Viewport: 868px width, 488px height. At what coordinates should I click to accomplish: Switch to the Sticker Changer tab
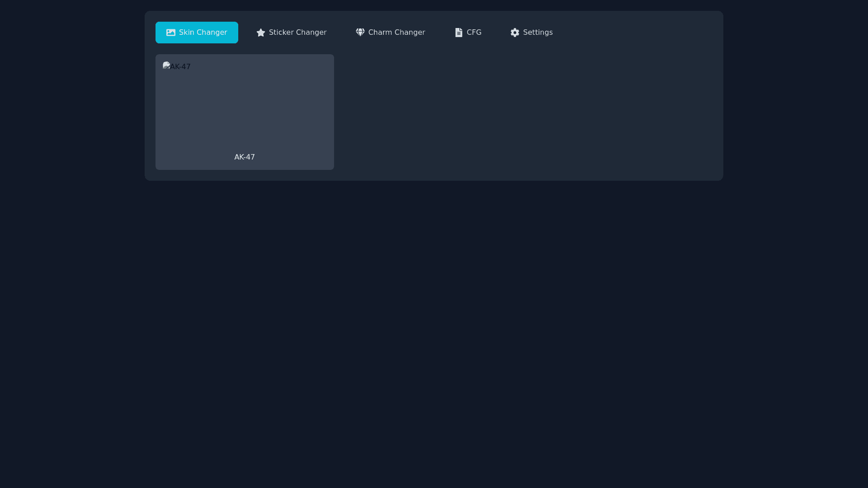click(291, 33)
